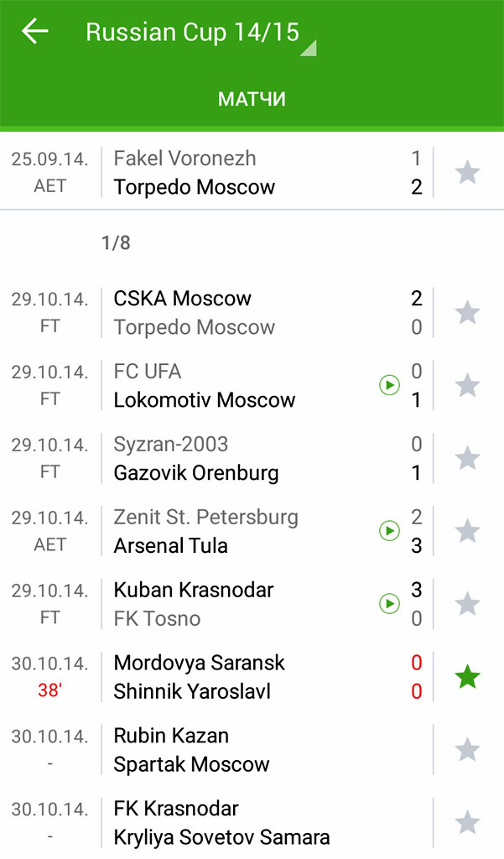Open the Russian Cup 14/15 season dropdown
This screenshot has height=859, width=504.
[201, 34]
